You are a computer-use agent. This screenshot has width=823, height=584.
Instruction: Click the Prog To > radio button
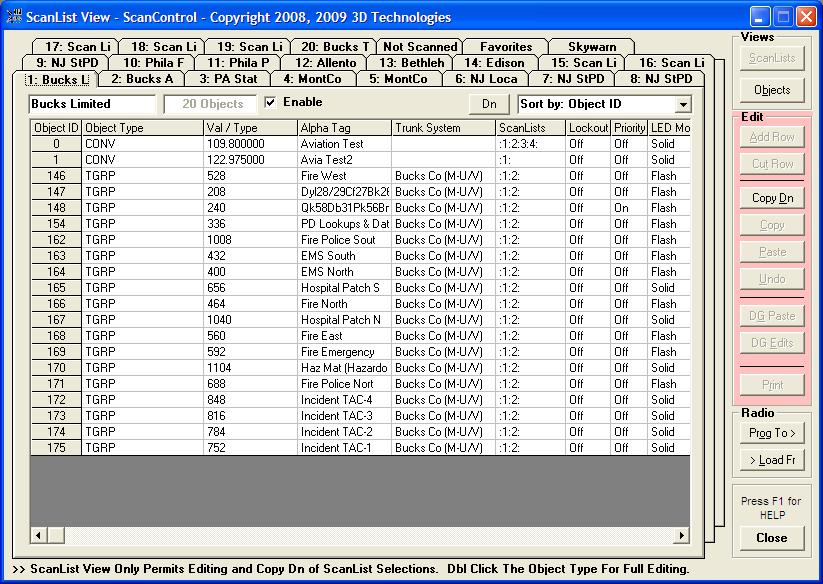pos(772,433)
